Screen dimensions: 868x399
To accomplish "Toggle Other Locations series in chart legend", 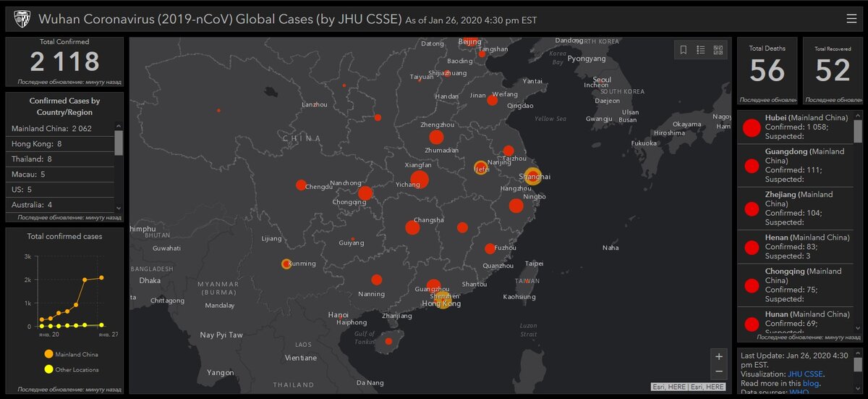I will [71, 369].
